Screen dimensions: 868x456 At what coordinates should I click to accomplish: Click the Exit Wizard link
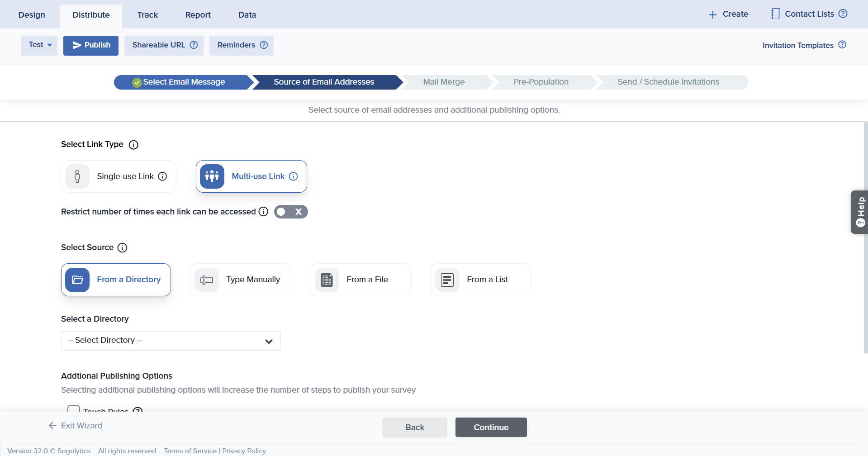click(x=76, y=426)
